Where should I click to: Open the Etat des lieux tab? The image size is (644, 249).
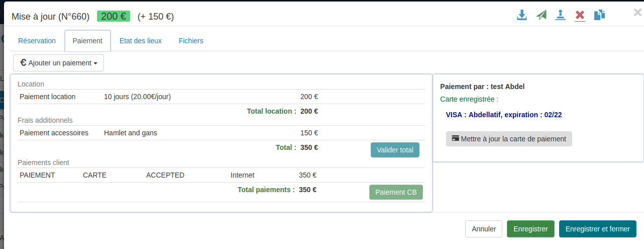tap(141, 41)
